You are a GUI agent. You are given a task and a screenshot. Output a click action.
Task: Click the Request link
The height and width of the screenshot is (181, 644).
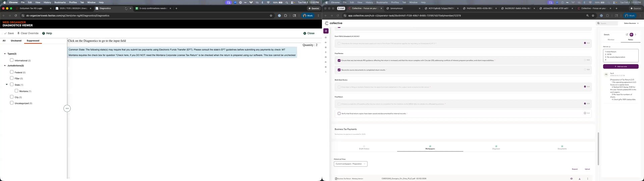tap(575, 169)
